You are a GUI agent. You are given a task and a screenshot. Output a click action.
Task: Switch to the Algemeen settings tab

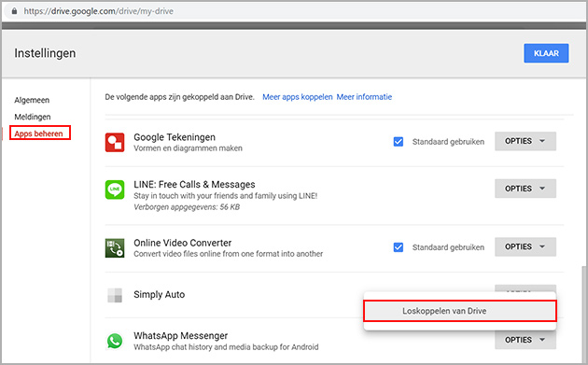(32, 100)
